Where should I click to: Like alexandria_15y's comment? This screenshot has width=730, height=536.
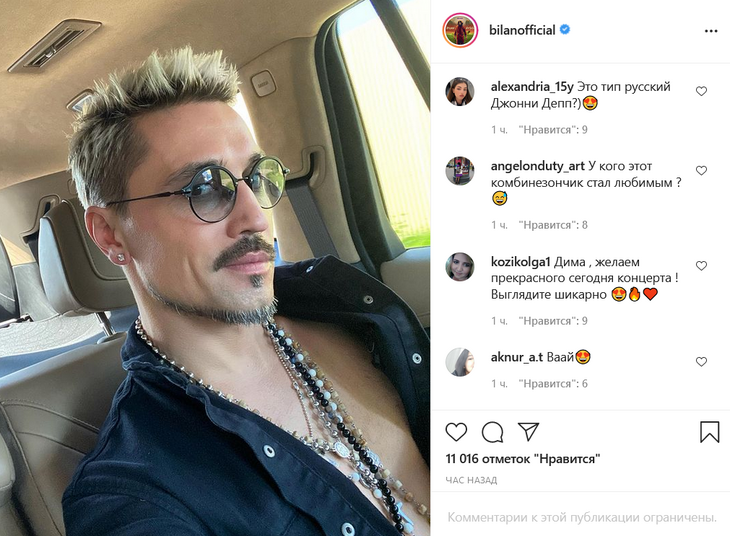coord(701,91)
